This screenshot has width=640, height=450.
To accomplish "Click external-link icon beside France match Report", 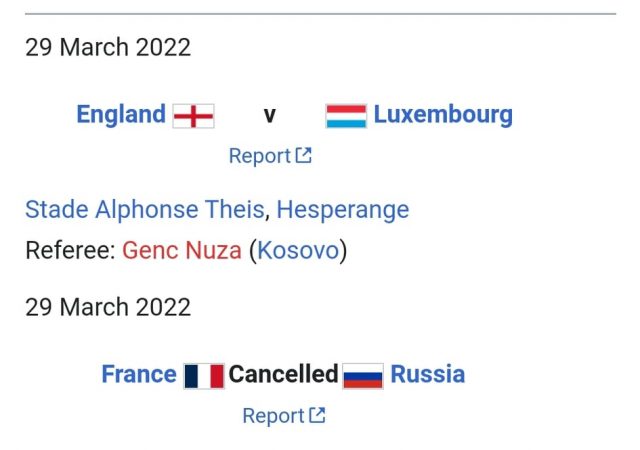I will coord(317,415).
